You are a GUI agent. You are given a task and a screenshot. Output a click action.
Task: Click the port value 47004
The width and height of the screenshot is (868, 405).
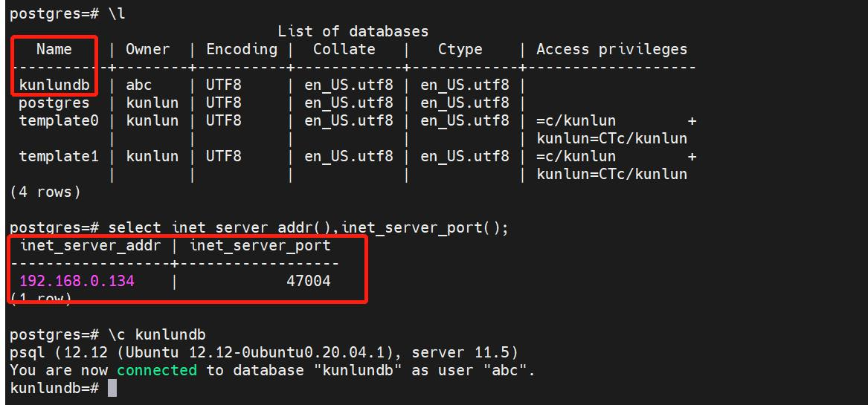click(308, 281)
